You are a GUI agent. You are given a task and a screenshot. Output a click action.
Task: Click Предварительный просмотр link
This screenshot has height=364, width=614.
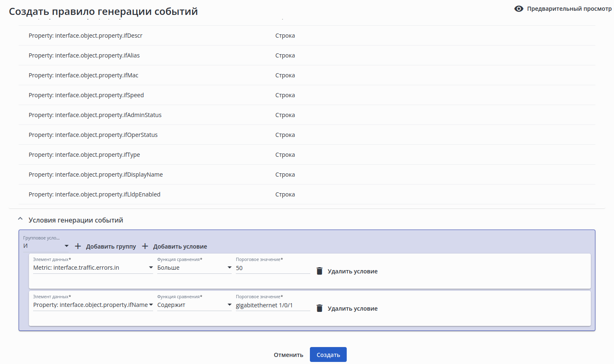pyautogui.click(x=569, y=9)
